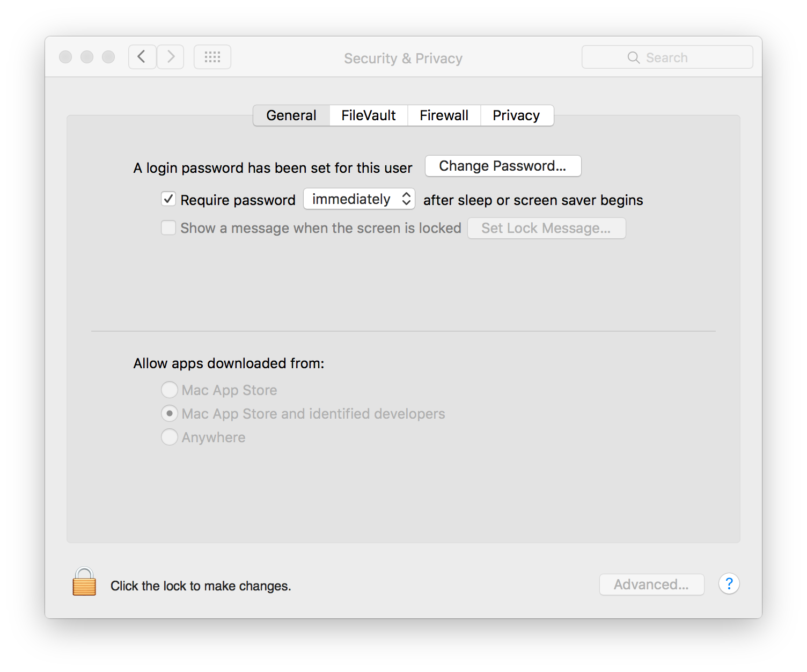
Task: Open the Advanced... settings button
Action: point(651,585)
